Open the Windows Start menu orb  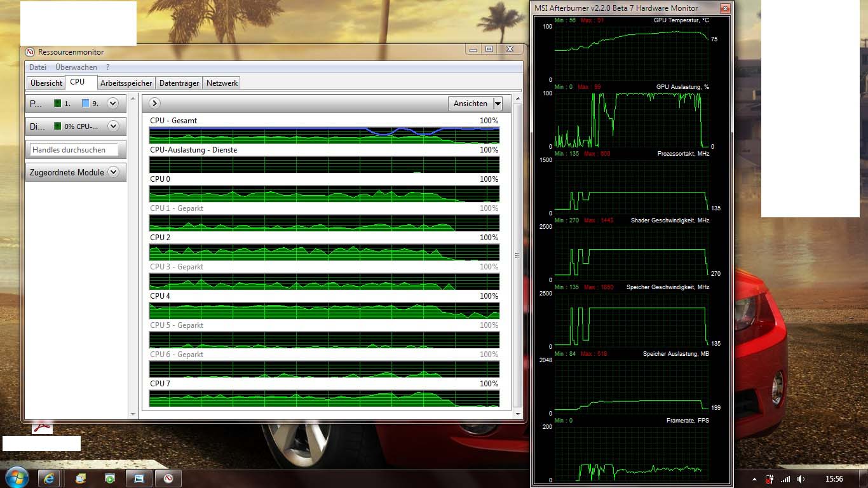(x=16, y=477)
